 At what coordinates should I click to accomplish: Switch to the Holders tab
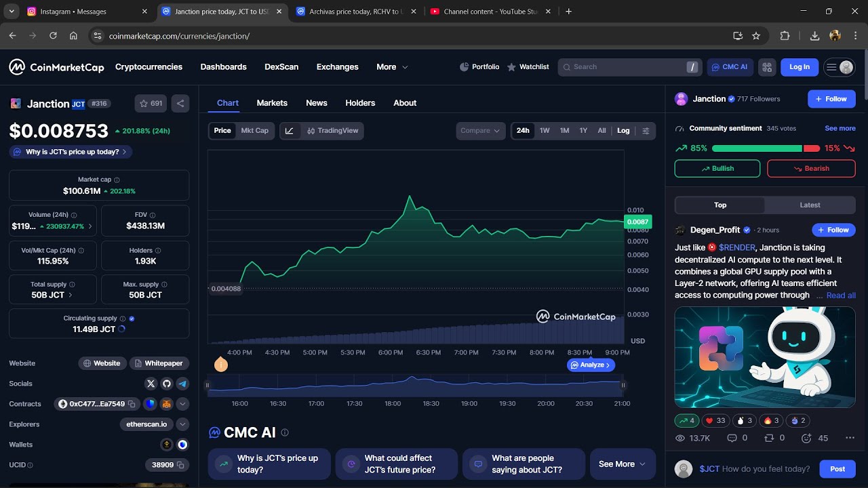pyautogui.click(x=360, y=103)
